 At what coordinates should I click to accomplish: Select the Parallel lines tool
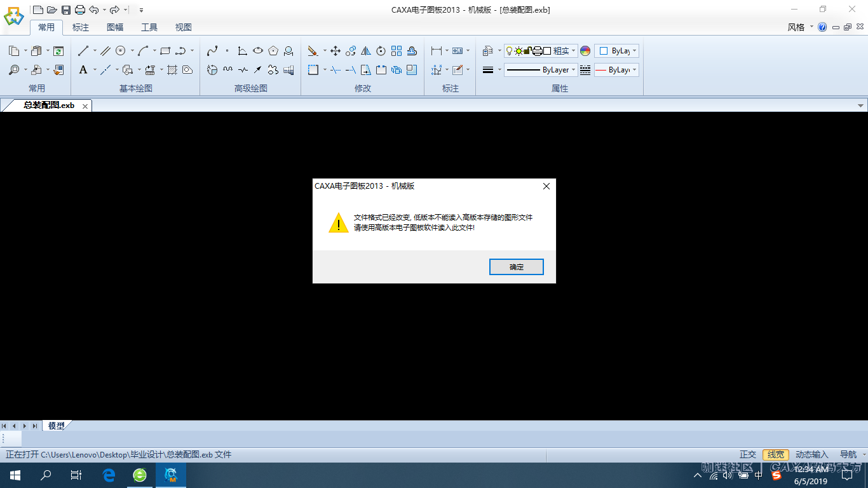(x=105, y=51)
